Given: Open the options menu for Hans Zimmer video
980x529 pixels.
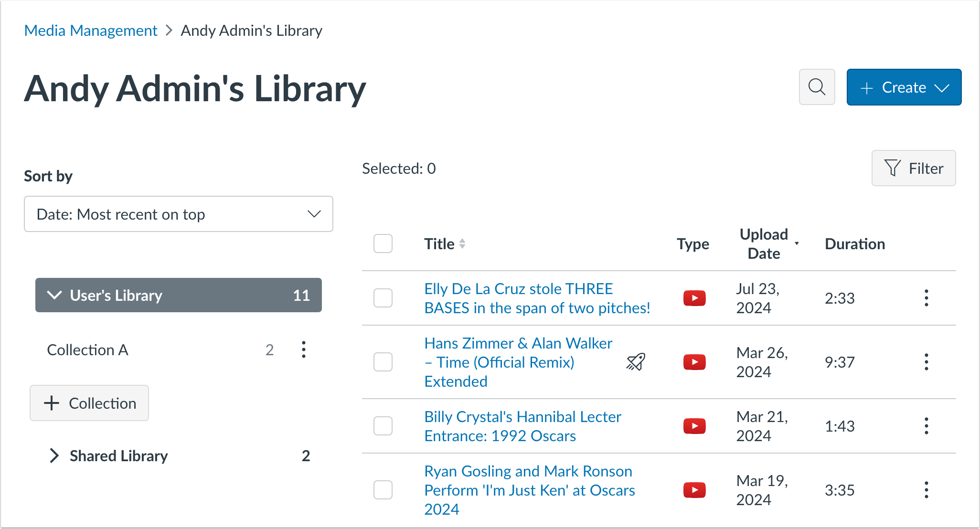Looking at the screenshot, I should click(926, 362).
